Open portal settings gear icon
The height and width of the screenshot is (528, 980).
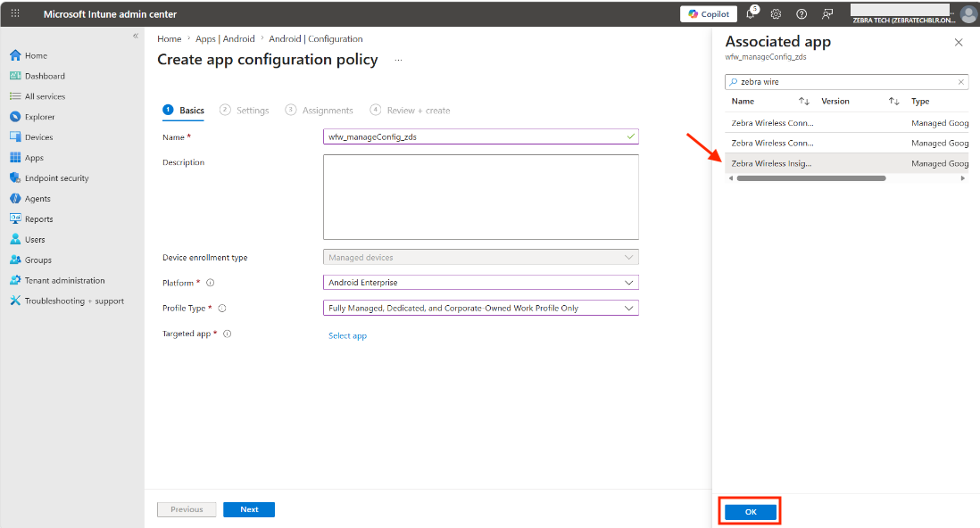point(776,13)
